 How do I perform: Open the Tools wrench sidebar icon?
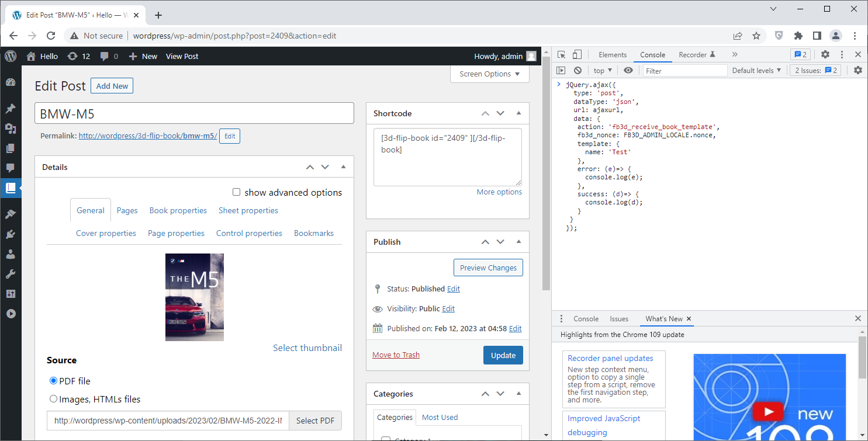pyautogui.click(x=11, y=274)
